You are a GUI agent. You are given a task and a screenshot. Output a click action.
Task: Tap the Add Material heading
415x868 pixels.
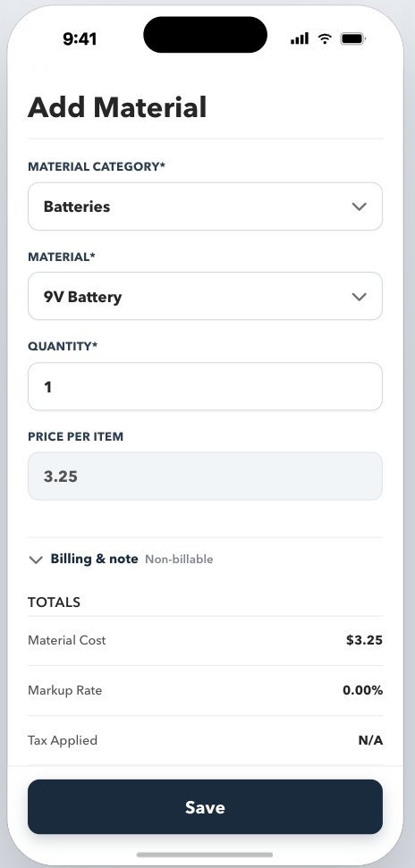point(117,107)
